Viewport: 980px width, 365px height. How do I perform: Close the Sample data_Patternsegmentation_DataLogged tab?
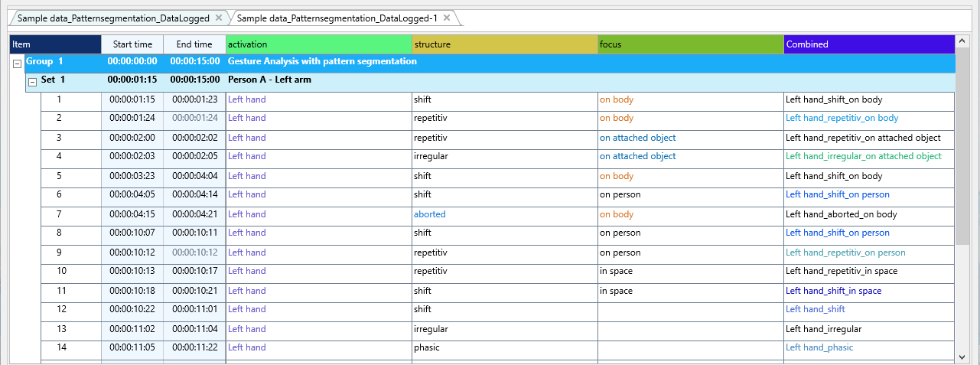[x=219, y=18]
